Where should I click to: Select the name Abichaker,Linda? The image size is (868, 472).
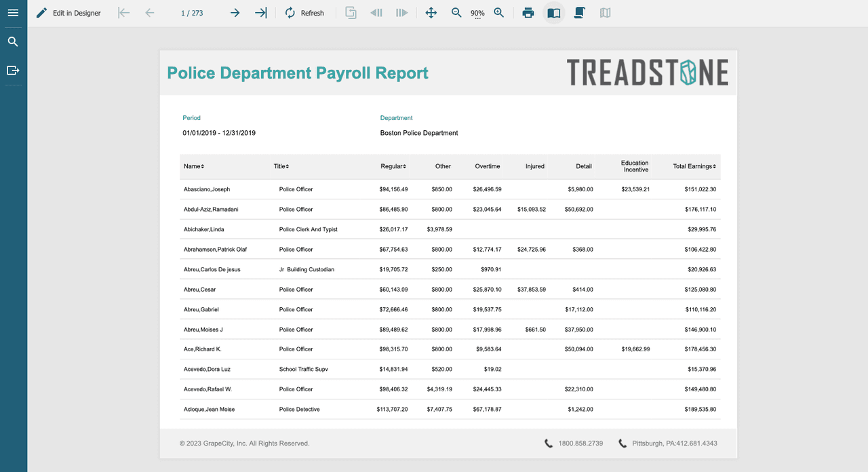(x=203, y=229)
